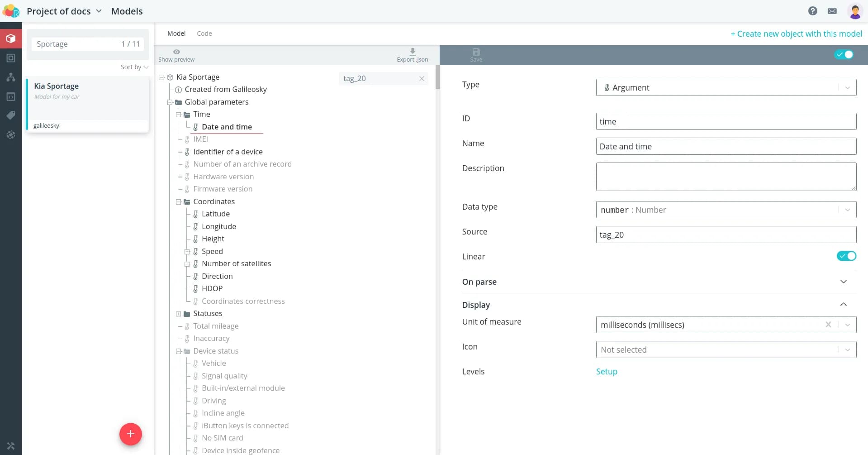
Task: Expand the On parse section
Action: pos(843,282)
